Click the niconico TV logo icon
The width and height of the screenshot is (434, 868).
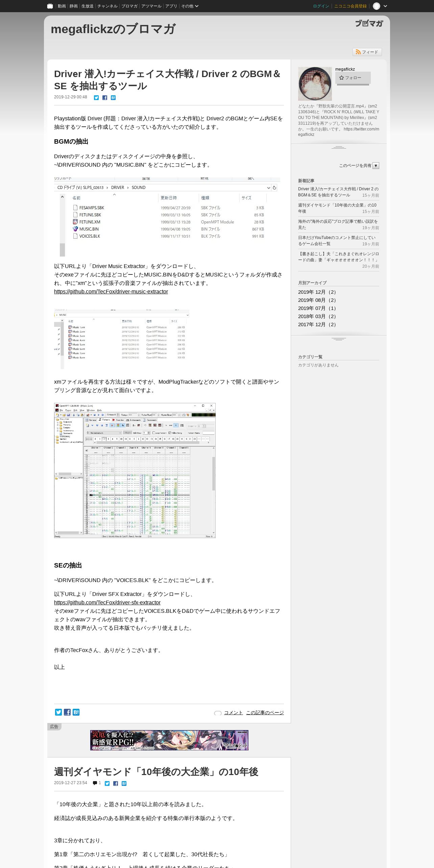click(x=50, y=6)
